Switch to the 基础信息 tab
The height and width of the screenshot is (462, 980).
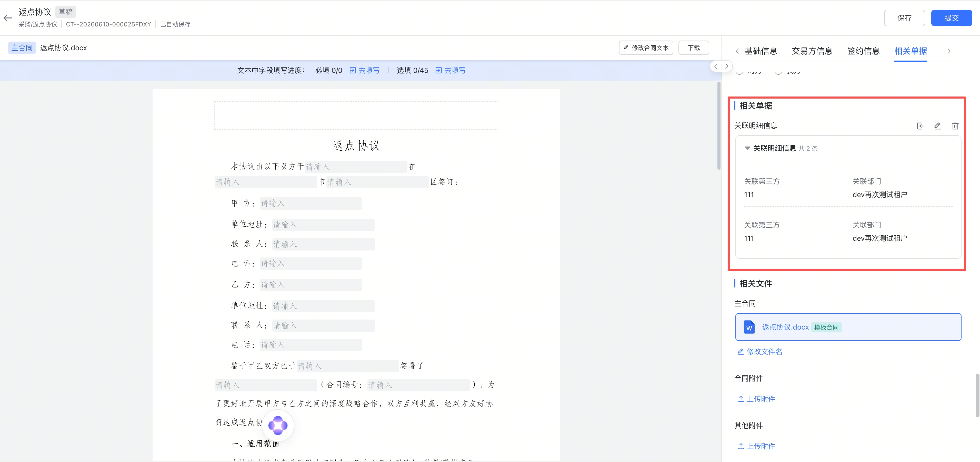click(x=761, y=51)
